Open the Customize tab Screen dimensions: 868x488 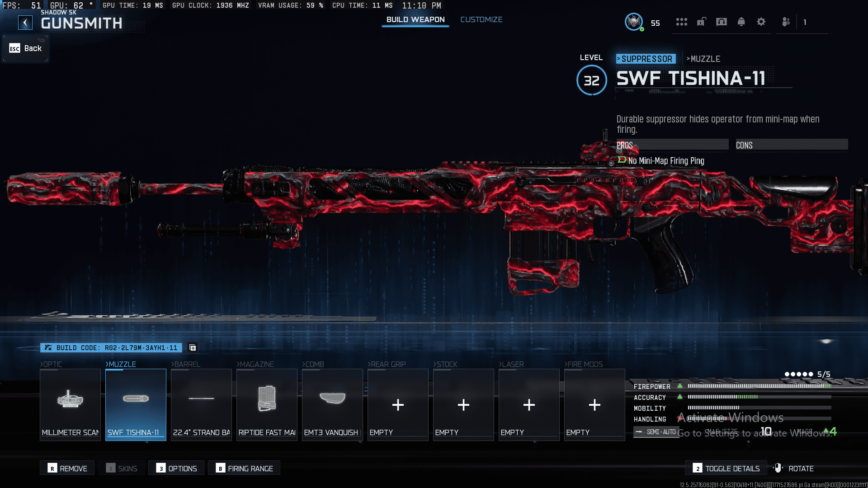[x=481, y=19]
